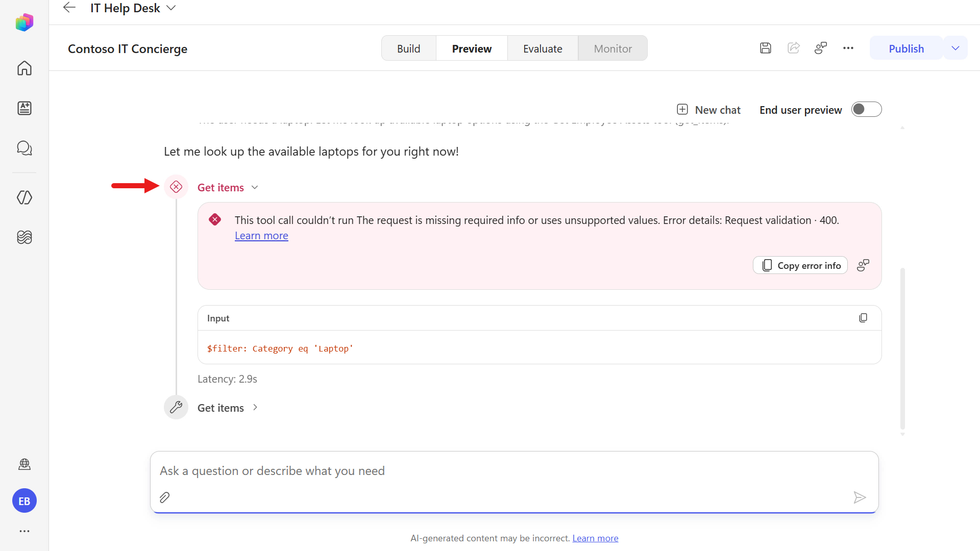Open the code brackets sidebar icon

(x=24, y=197)
